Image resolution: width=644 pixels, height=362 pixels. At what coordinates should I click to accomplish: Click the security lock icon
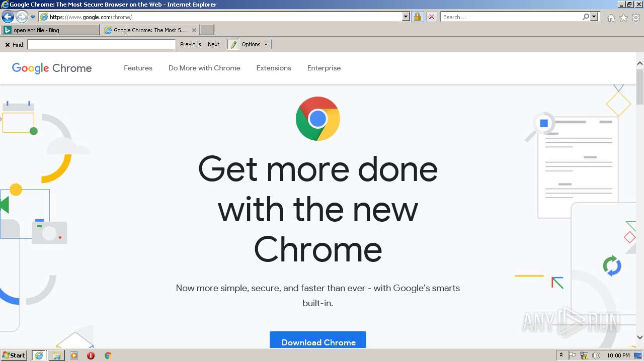(417, 17)
